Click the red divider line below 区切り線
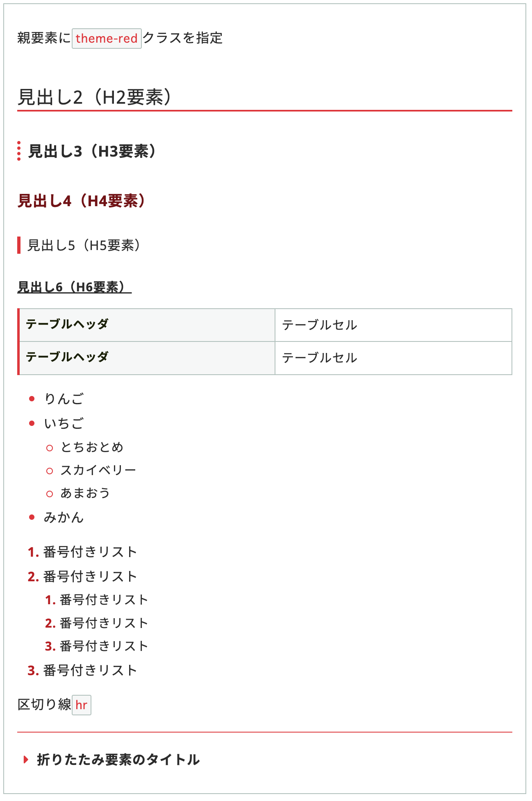 (x=264, y=732)
